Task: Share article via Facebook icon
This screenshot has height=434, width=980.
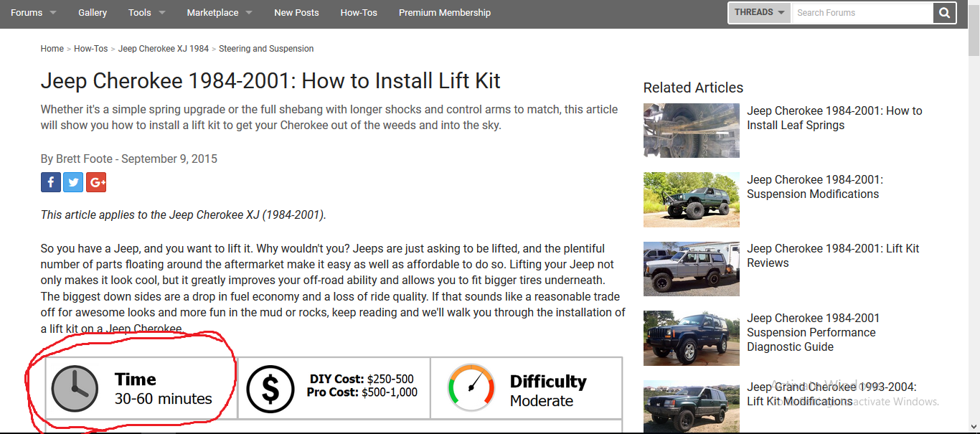Action: [x=51, y=182]
